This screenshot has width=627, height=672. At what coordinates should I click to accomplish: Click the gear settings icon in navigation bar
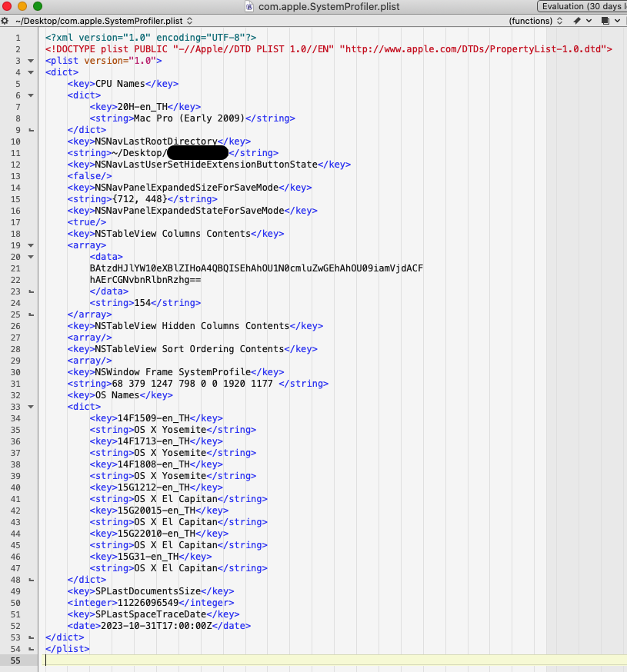[5, 21]
